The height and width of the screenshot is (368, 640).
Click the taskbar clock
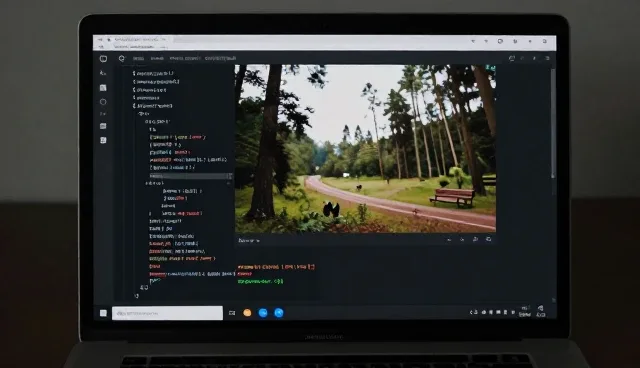[525, 311]
